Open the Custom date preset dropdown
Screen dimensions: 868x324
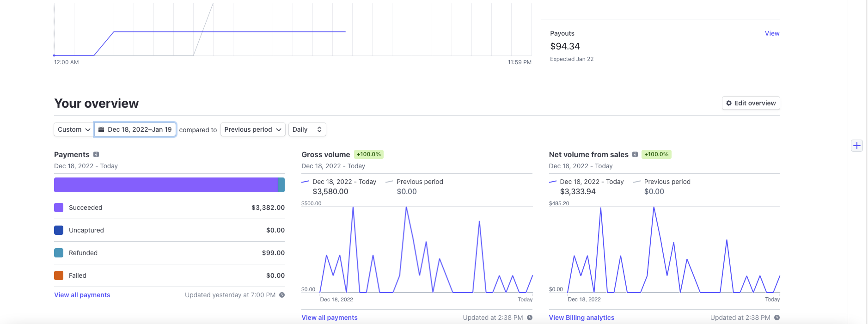tap(73, 129)
